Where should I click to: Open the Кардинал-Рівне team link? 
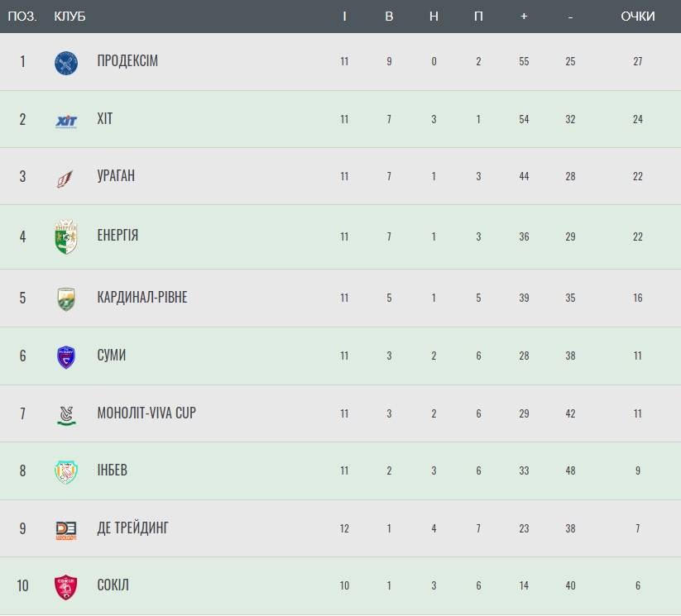[x=142, y=297]
